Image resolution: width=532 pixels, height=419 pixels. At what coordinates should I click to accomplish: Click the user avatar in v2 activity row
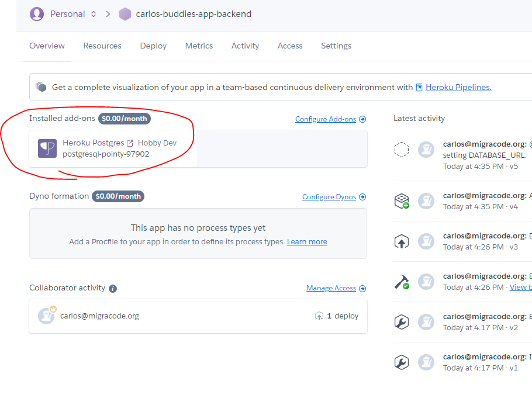(x=426, y=323)
